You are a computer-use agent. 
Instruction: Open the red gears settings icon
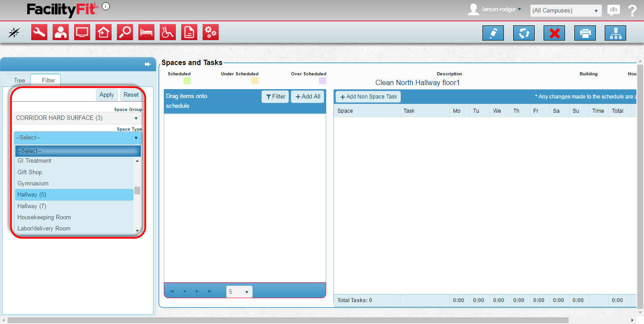point(211,33)
